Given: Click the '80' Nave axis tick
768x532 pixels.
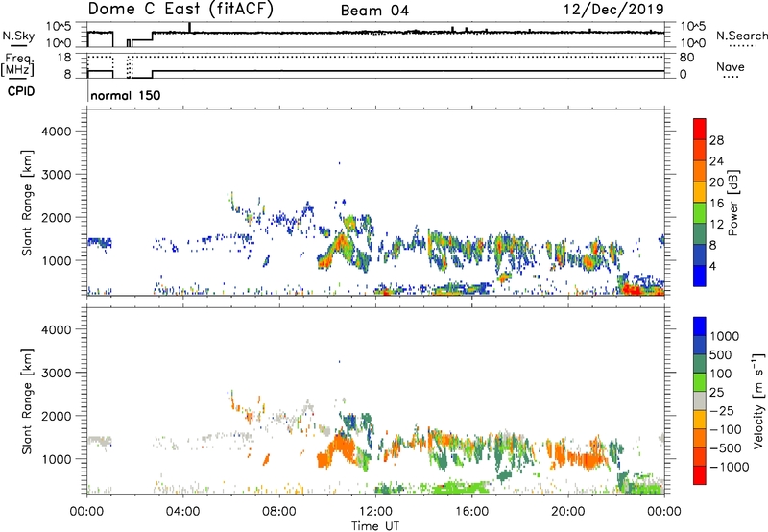Looking at the screenshot, I should click(686, 58).
